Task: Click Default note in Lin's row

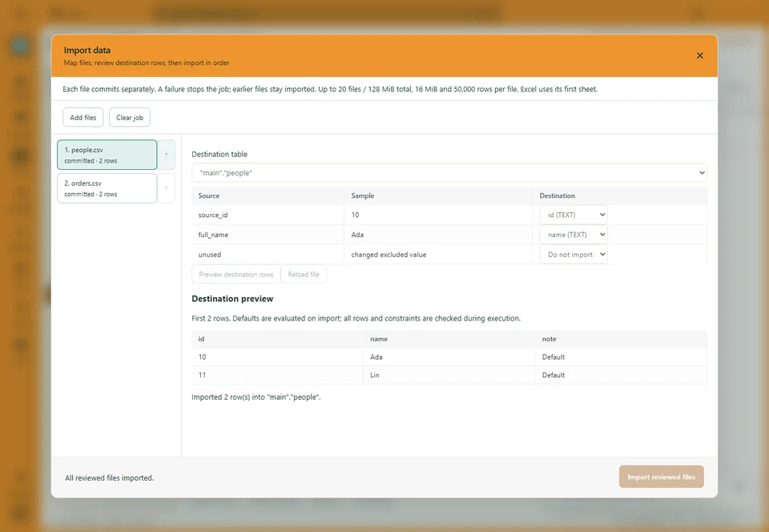Action: click(x=622, y=375)
